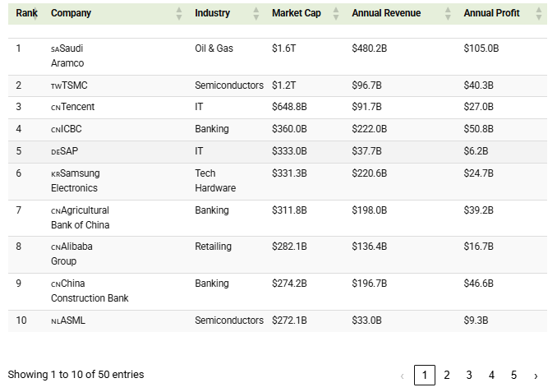Open page 4 of results
557x392 pixels.
[491, 375]
